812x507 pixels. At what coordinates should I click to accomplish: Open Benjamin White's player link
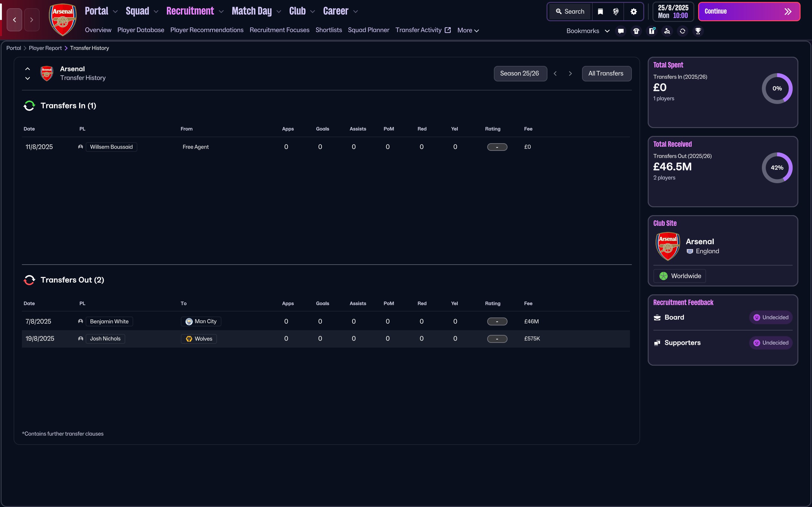click(109, 321)
